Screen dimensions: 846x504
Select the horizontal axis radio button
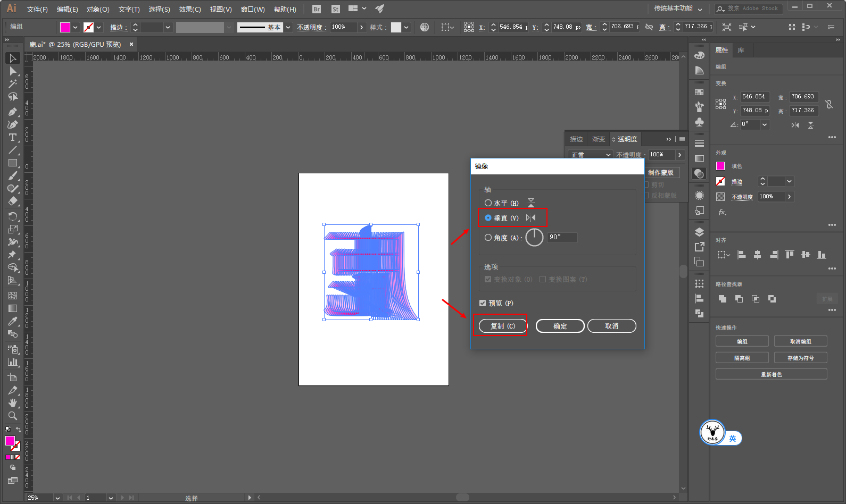(488, 203)
